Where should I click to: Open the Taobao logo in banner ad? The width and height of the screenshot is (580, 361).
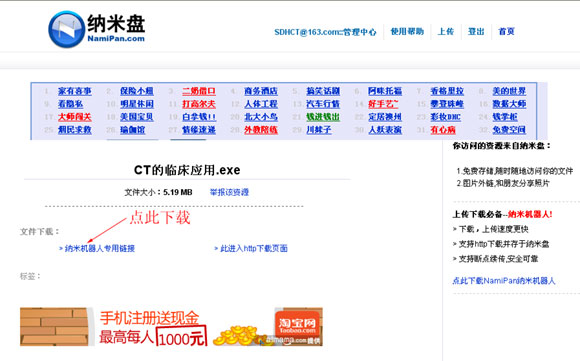pos(297,324)
